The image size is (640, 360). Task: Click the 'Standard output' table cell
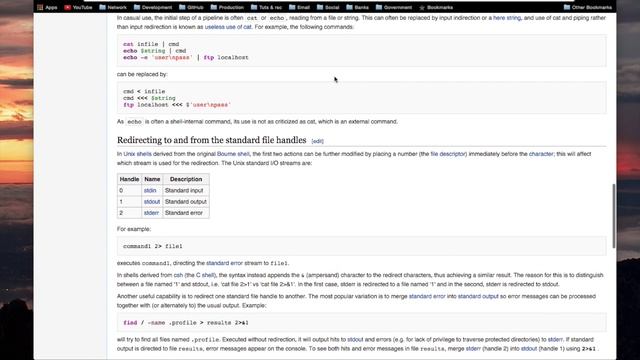point(186,202)
